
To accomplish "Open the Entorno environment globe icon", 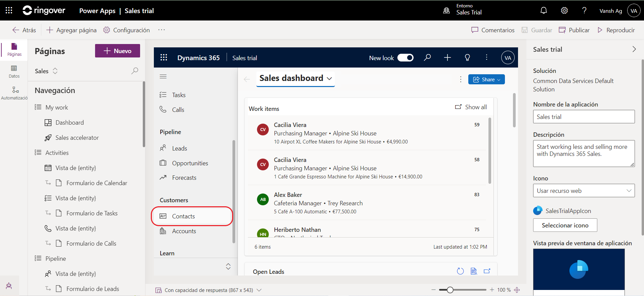I will click(446, 10).
